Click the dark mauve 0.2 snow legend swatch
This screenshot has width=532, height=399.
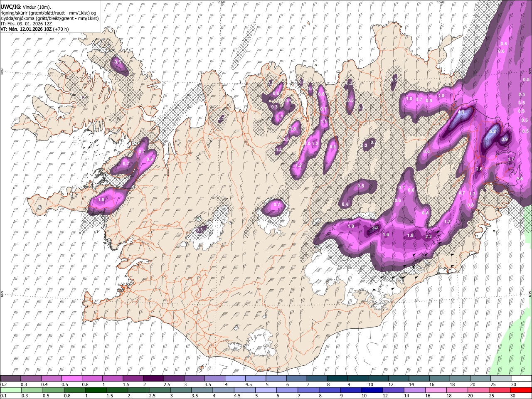pos(10,378)
